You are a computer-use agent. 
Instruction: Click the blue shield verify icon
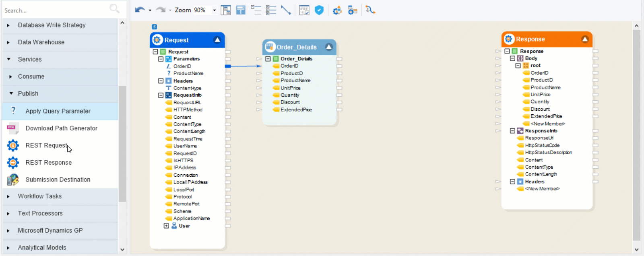319,10
